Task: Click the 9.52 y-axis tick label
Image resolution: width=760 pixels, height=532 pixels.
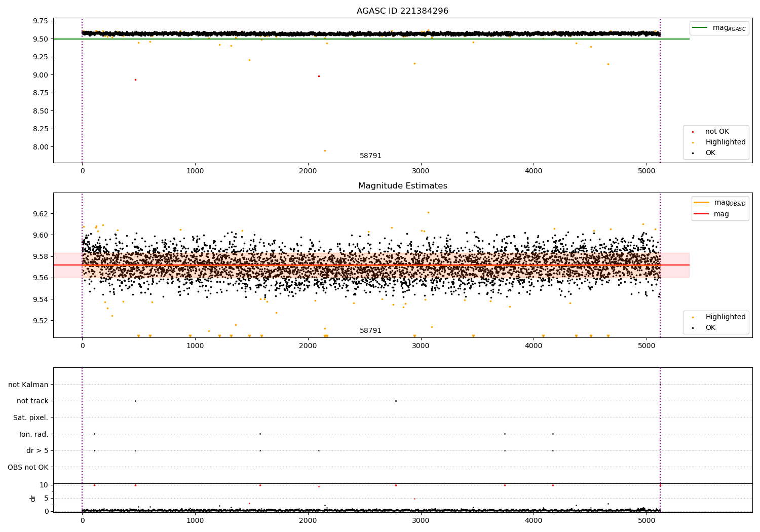Action: click(x=40, y=321)
